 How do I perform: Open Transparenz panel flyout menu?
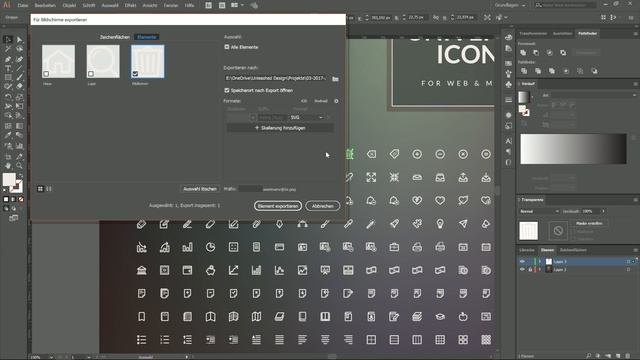coord(636,200)
